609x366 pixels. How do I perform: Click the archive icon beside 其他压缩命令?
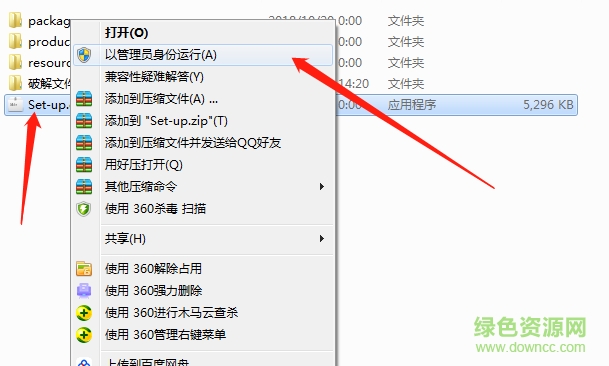[x=84, y=186]
